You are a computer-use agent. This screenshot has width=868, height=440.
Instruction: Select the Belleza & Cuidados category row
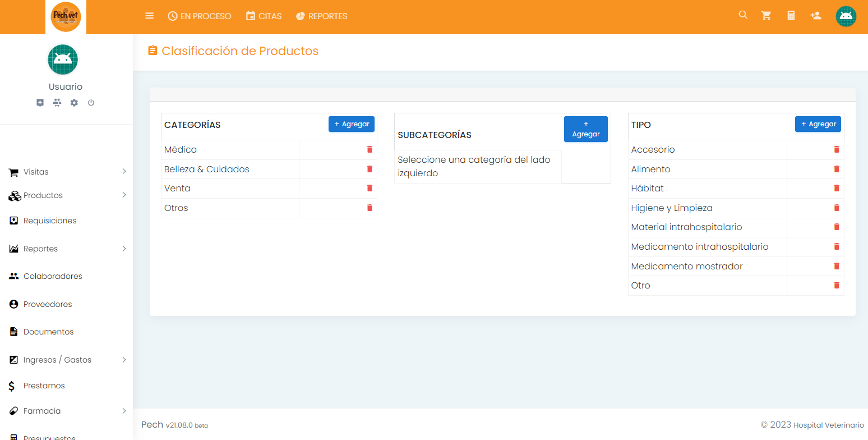[x=207, y=169]
